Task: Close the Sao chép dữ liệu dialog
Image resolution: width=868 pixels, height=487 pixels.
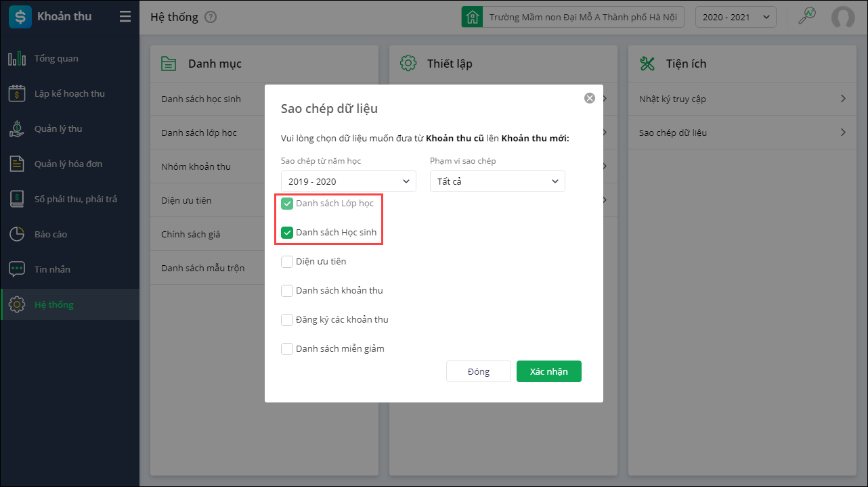Action: (590, 98)
